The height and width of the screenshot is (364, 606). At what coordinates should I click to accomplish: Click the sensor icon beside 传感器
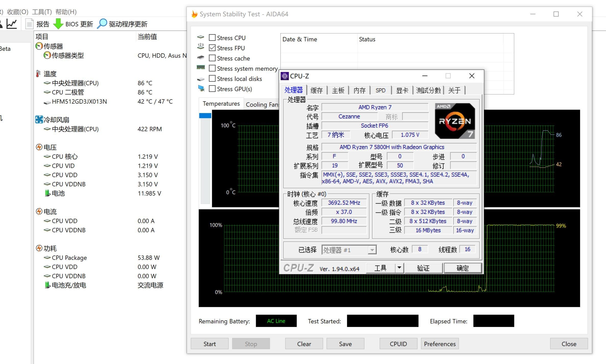pos(39,46)
